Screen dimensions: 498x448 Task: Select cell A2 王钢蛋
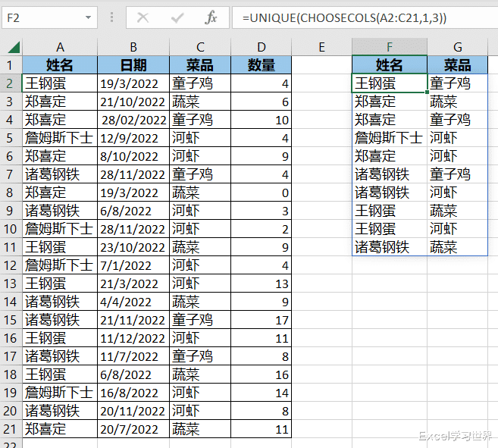click(x=60, y=83)
